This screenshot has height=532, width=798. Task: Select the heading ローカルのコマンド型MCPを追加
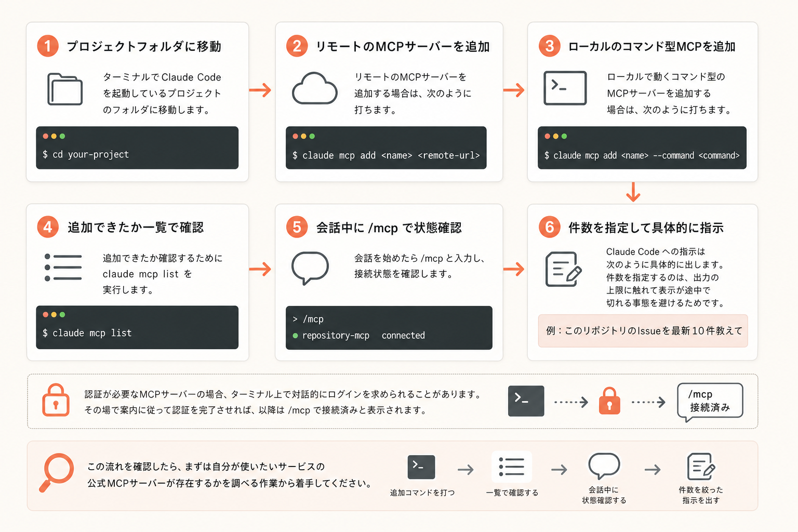click(x=652, y=47)
